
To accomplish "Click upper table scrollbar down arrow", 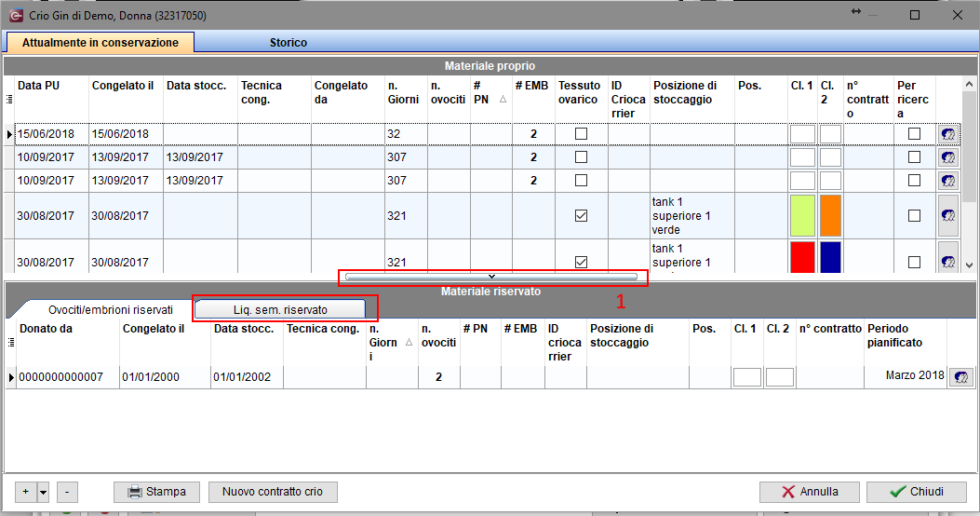I will coord(969,265).
